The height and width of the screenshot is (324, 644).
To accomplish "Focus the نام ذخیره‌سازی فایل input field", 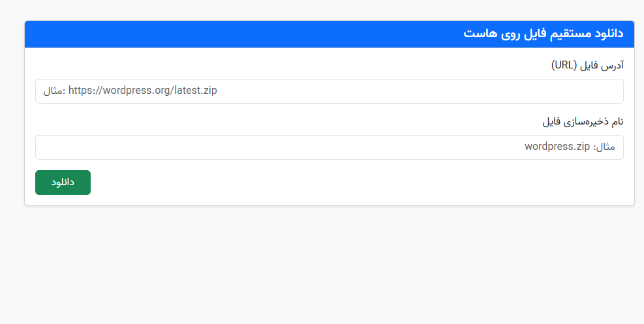I will pos(329,147).
